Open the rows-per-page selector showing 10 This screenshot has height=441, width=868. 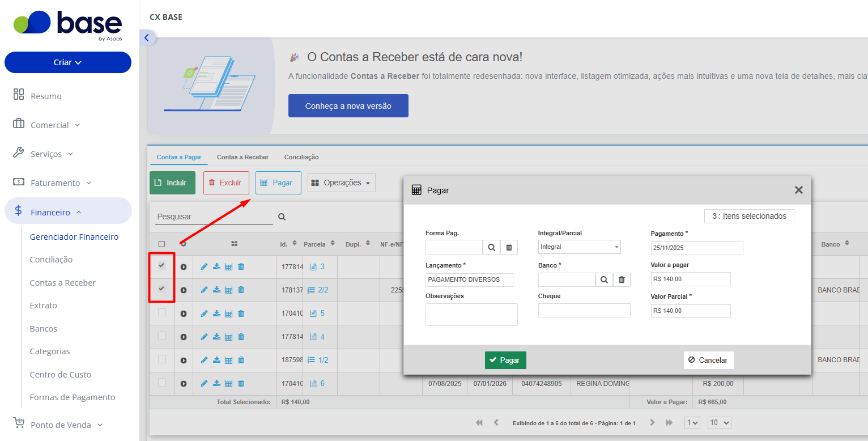coord(720,423)
